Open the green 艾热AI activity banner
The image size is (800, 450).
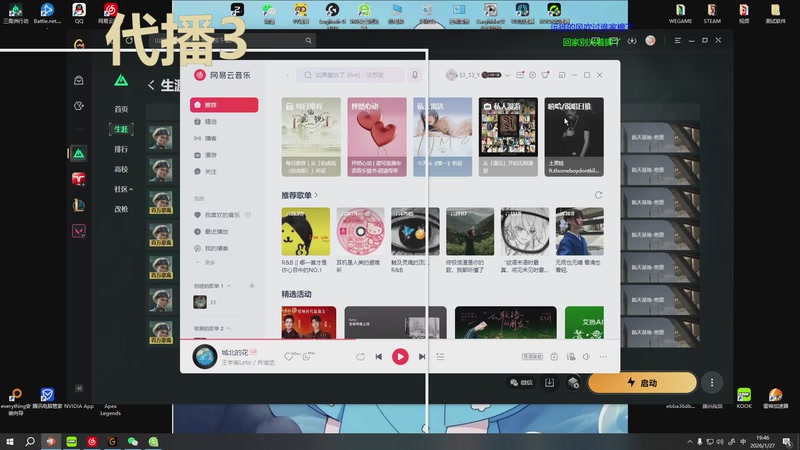(584, 322)
